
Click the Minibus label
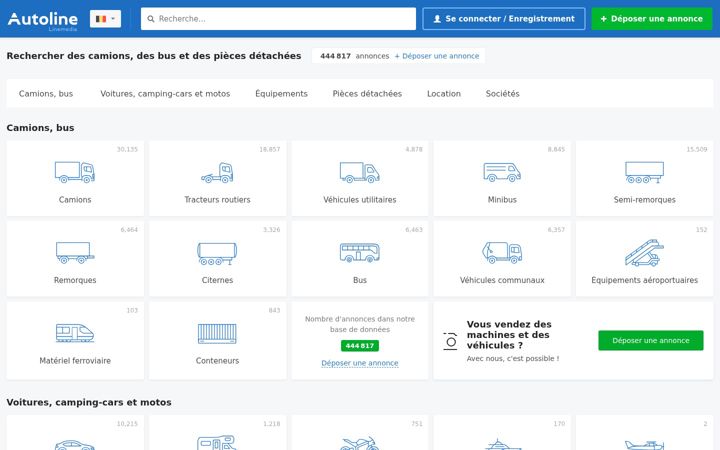(x=502, y=200)
